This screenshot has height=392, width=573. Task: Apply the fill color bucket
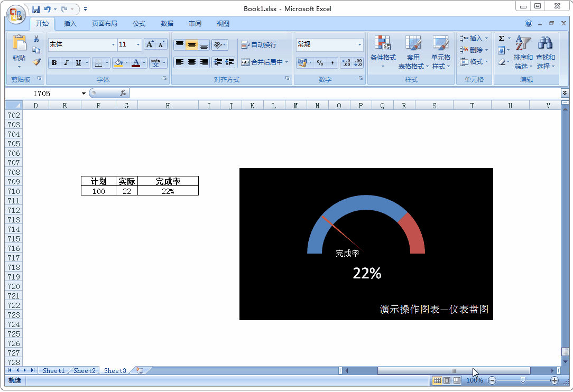(x=118, y=63)
